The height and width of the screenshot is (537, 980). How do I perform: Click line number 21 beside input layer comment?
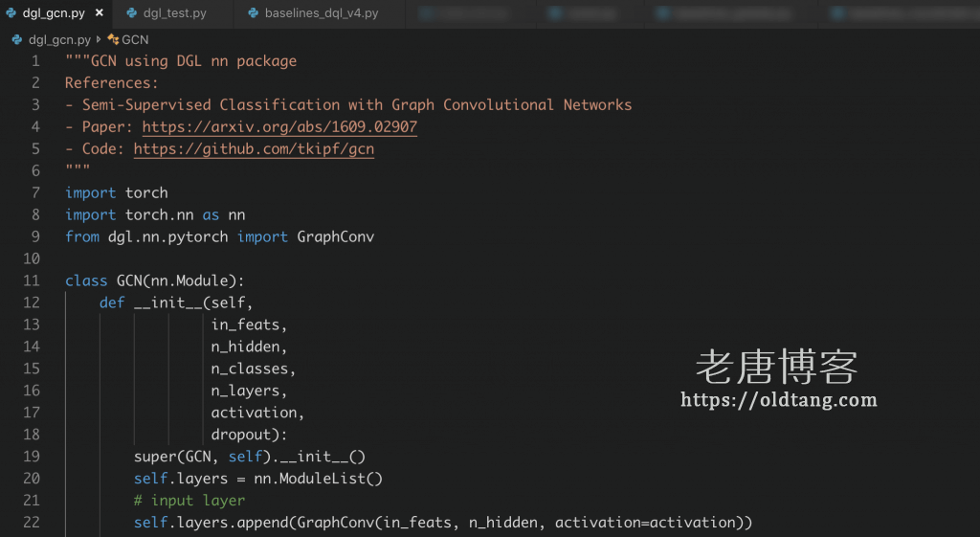(x=31, y=500)
